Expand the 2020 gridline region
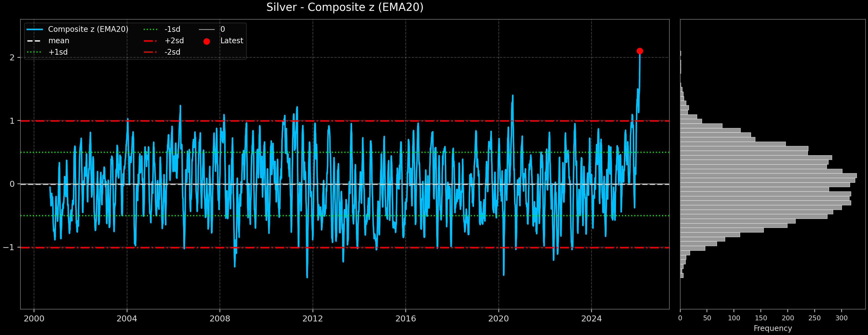The height and width of the screenshot is (335, 868). point(499,168)
